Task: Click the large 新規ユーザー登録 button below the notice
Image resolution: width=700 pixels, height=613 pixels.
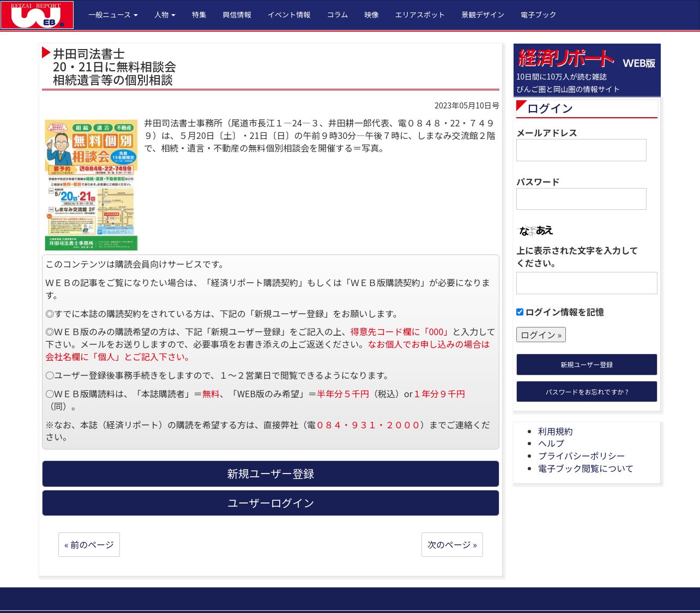Action: (270, 474)
